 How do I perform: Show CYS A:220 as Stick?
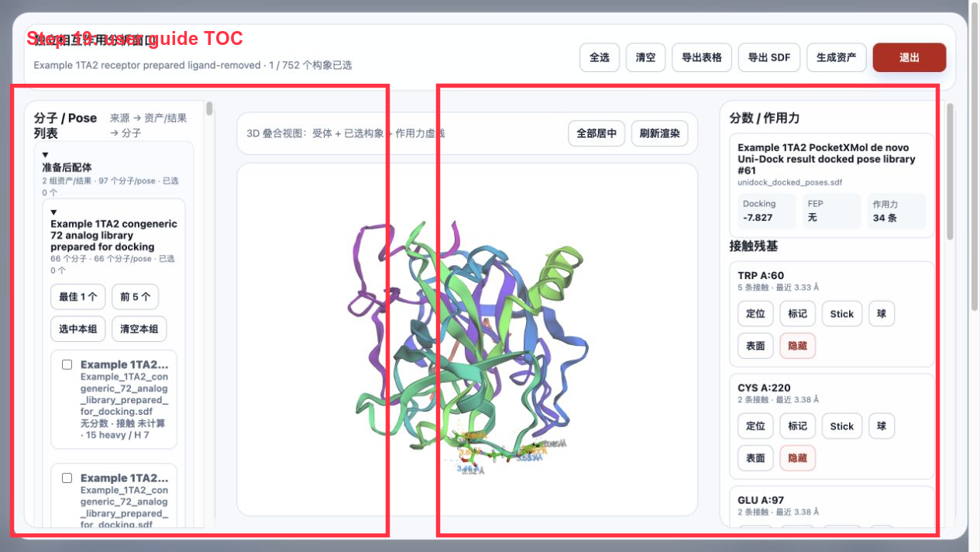(x=842, y=426)
